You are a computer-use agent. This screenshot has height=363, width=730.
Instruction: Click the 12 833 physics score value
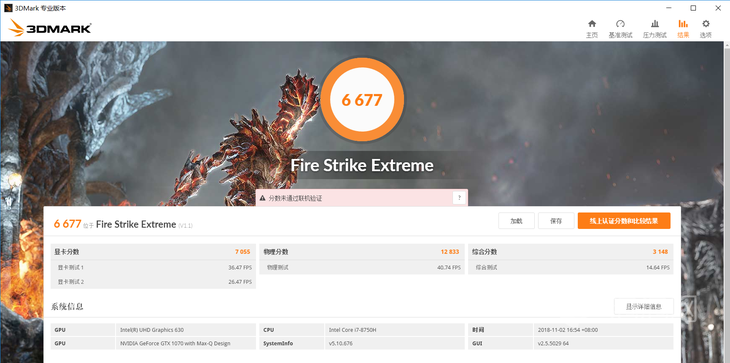450,252
